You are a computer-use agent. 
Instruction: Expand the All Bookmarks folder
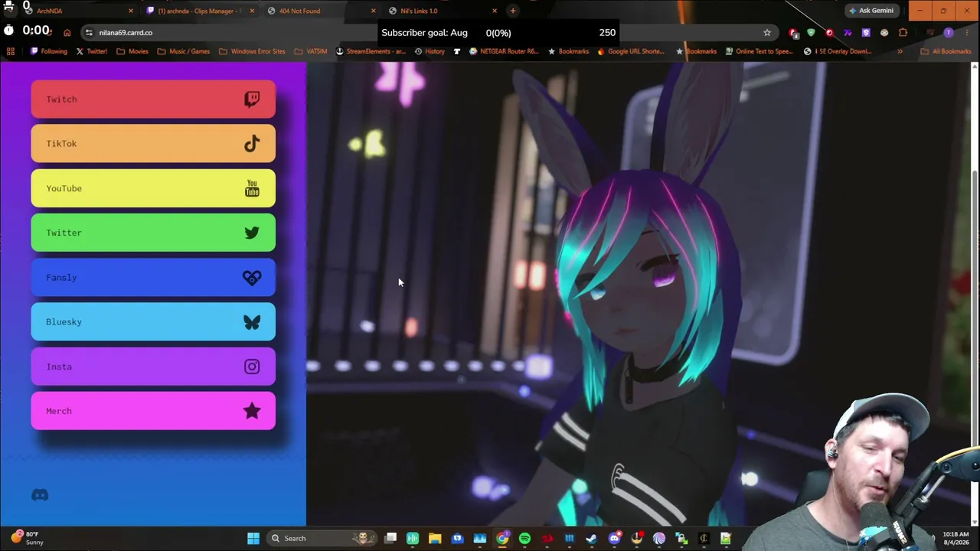pyautogui.click(x=946, y=51)
